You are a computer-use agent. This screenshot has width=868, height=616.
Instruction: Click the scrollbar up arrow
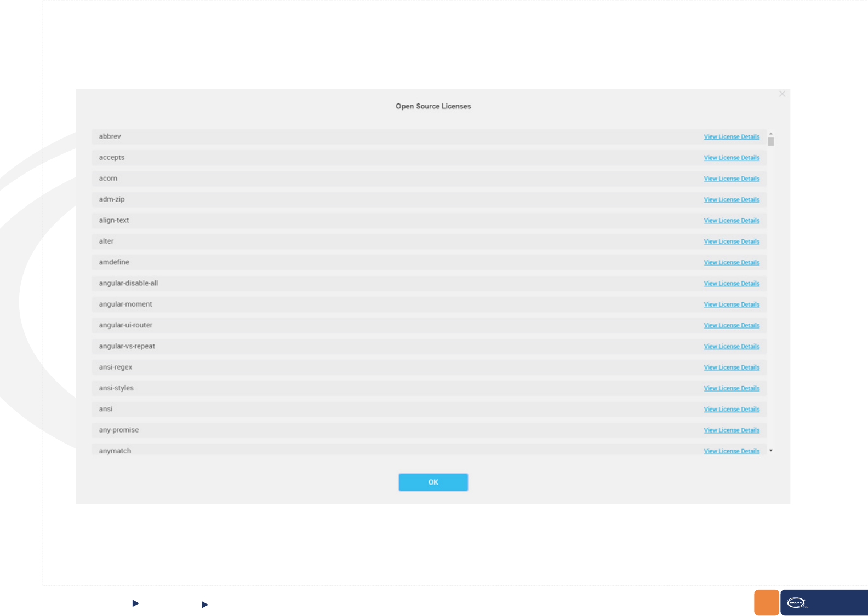coord(770,134)
